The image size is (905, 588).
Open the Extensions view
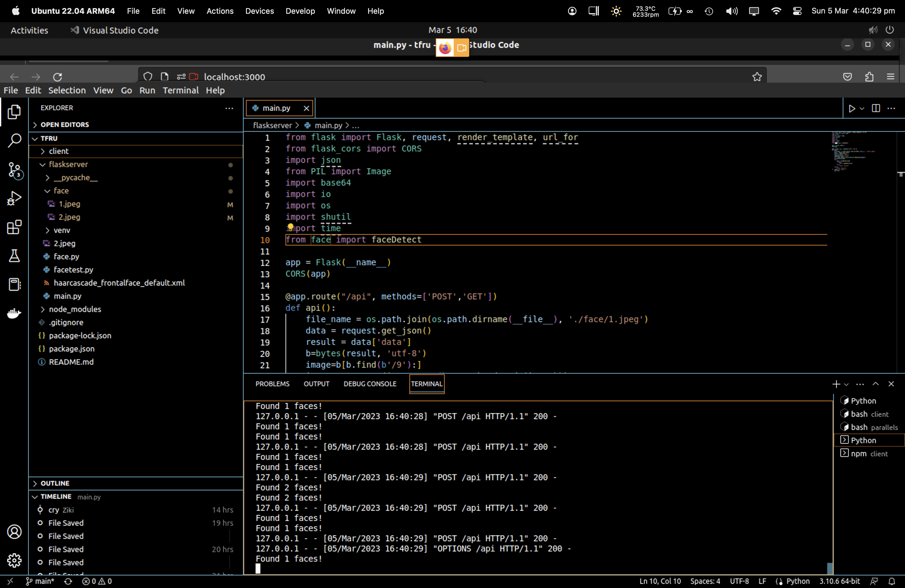(x=14, y=227)
